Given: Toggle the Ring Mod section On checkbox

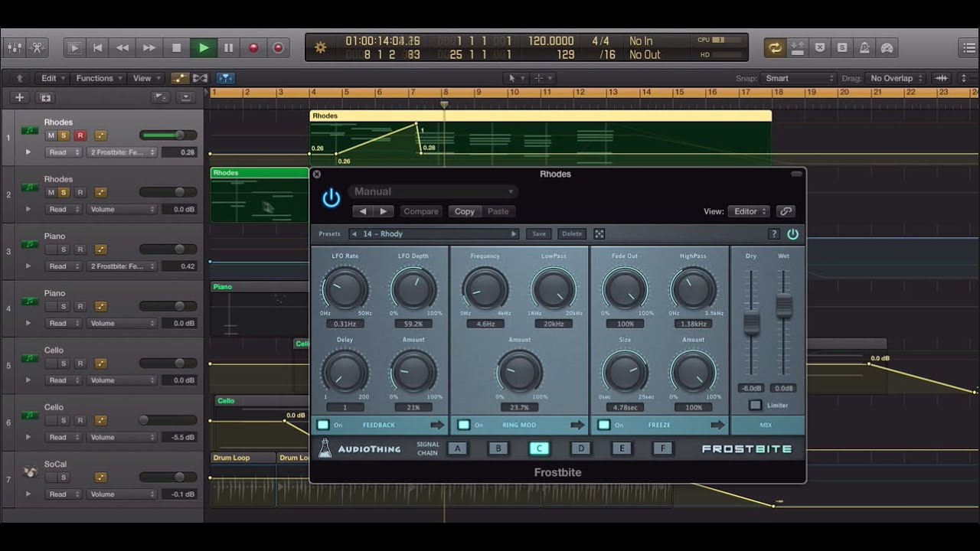Looking at the screenshot, I should click(463, 425).
